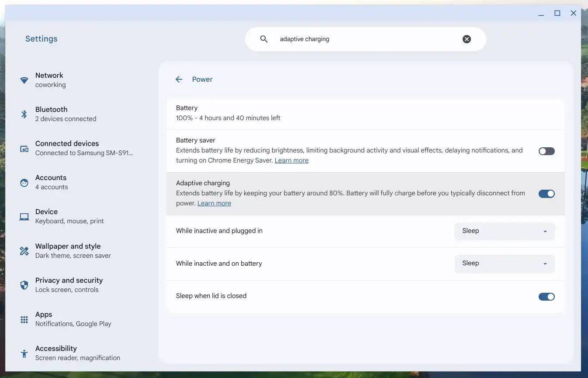Click the Settings title heading

tap(42, 39)
